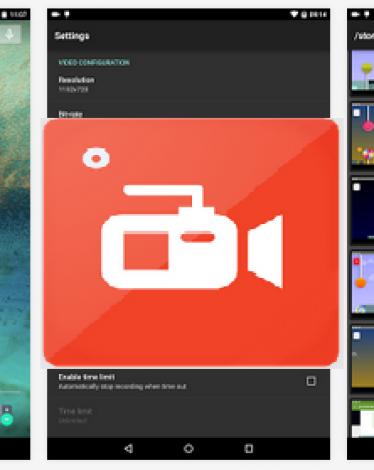Open the pink ball video thumbnail
This screenshot has width=374, height=470.
coord(363,135)
